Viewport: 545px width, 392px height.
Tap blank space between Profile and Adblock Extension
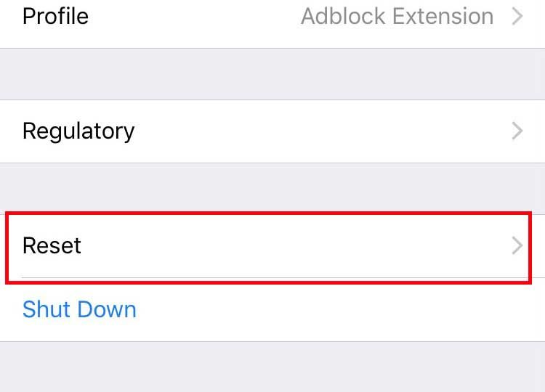tap(195, 16)
